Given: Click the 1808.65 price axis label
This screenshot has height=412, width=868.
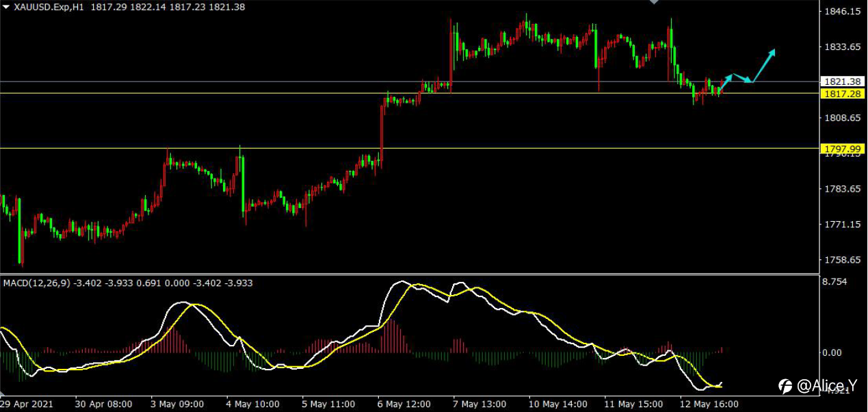Looking at the screenshot, I should (843, 118).
